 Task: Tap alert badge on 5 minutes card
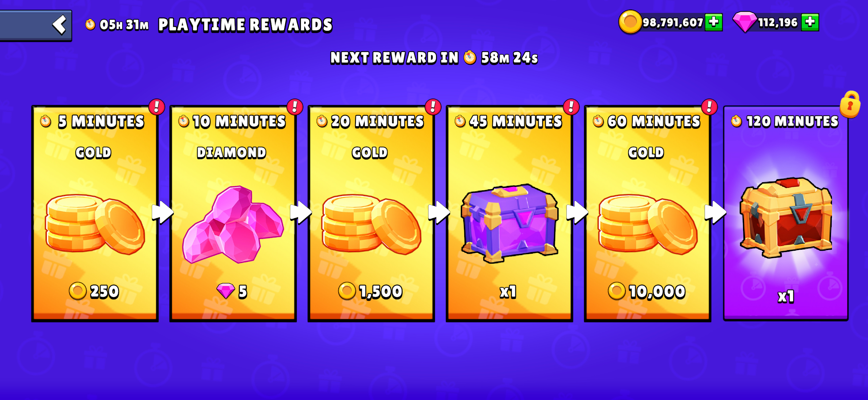157,107
